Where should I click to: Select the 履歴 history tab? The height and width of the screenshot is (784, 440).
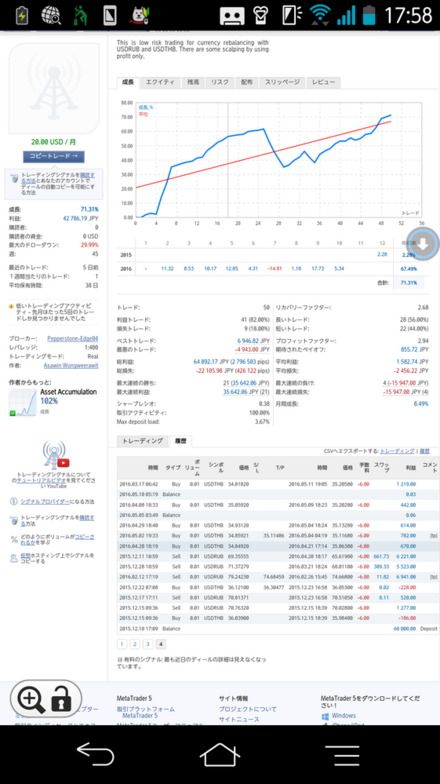[180, 441]
